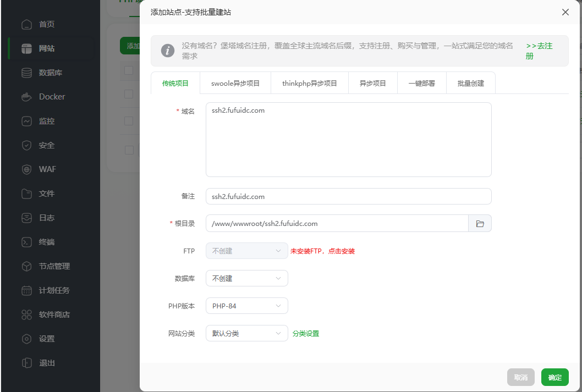
Task: Open the 安全 shield checkmark icon
Action: [x=27, y=145]
